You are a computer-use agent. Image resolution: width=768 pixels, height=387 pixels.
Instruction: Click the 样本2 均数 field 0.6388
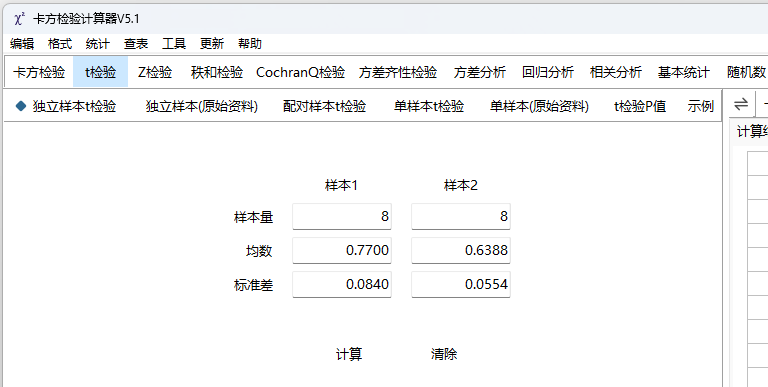point(461,250)
